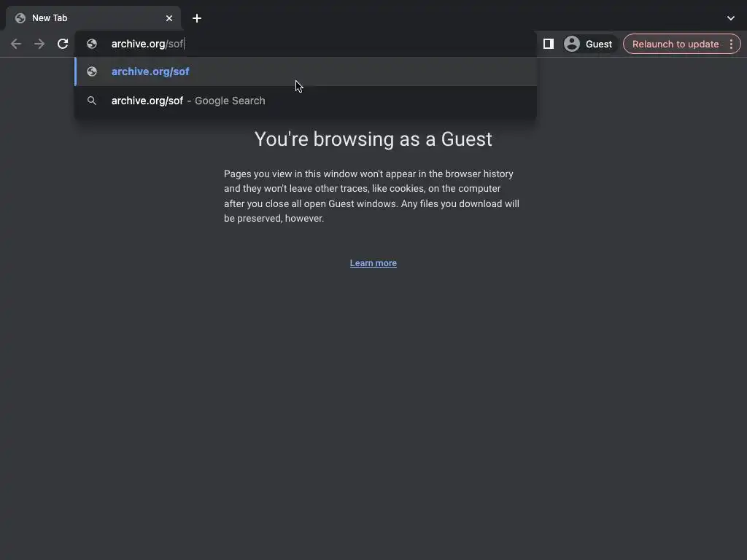Click the globe icon in address bar

(92, 44)
